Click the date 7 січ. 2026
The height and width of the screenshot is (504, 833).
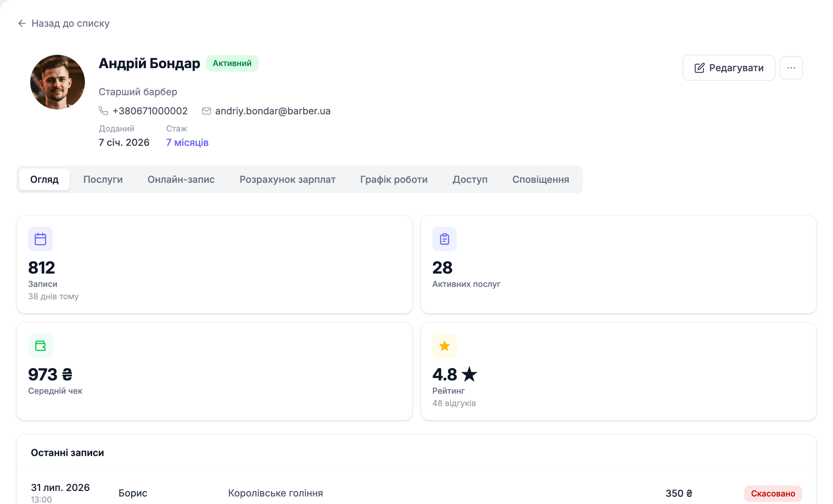124,142
